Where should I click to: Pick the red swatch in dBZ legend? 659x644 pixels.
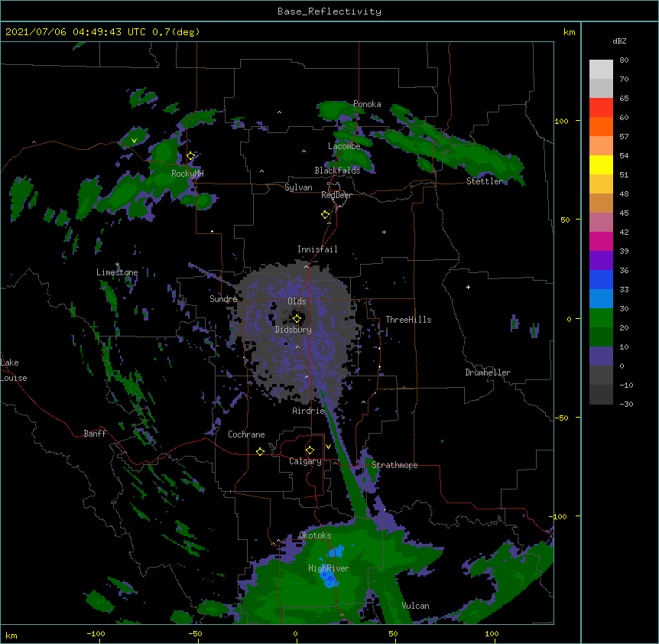[601, 107]
